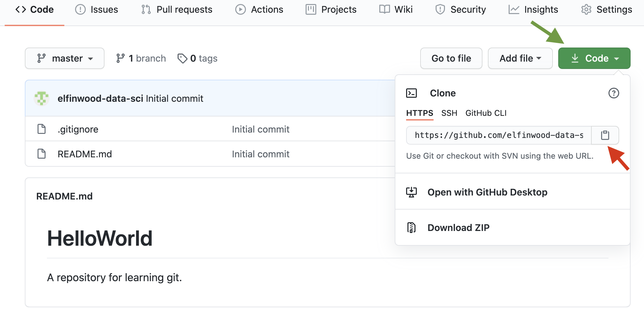Click the README.md file icon in list
Image resolution: width=644 pixels, height=316 pixels.
coord(42,154)
